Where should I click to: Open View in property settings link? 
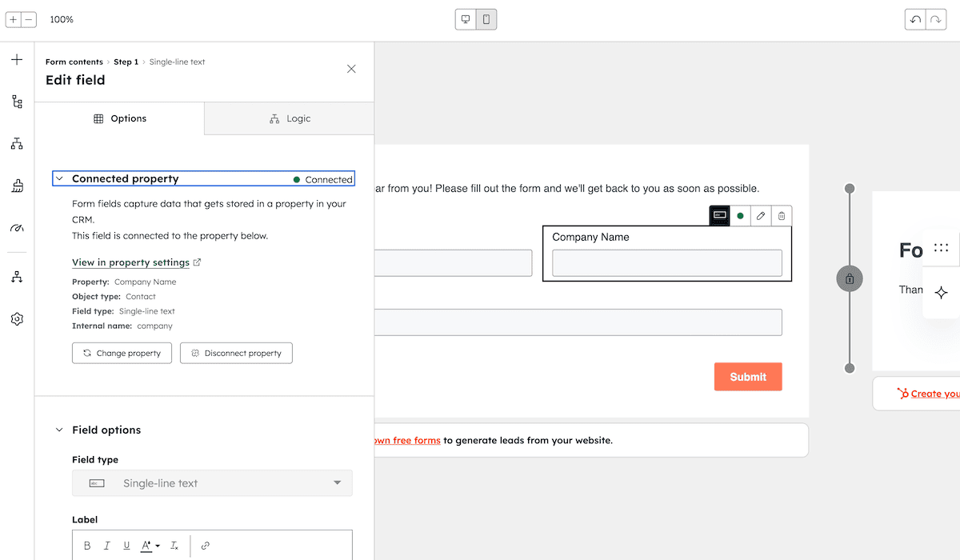click(130, 262)
